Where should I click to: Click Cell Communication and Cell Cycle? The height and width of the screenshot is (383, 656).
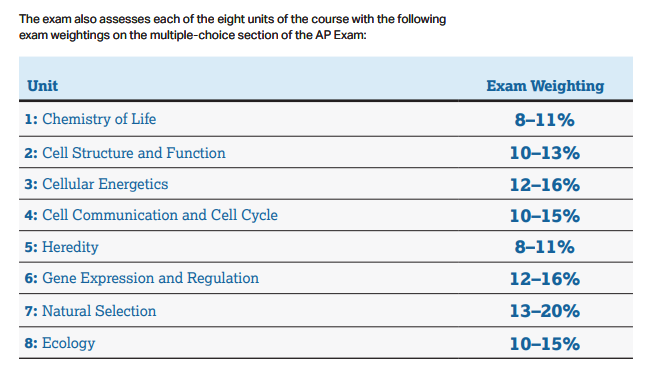160,215
